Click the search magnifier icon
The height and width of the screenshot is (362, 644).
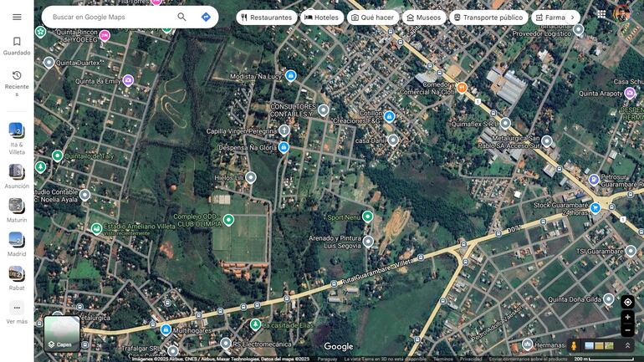click(181, 17)
